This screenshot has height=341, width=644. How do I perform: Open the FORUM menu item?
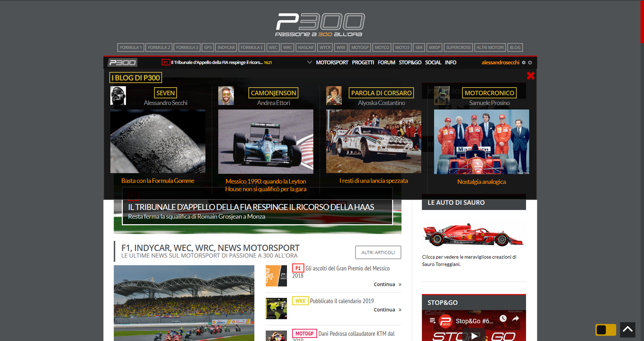coord(386,62)
